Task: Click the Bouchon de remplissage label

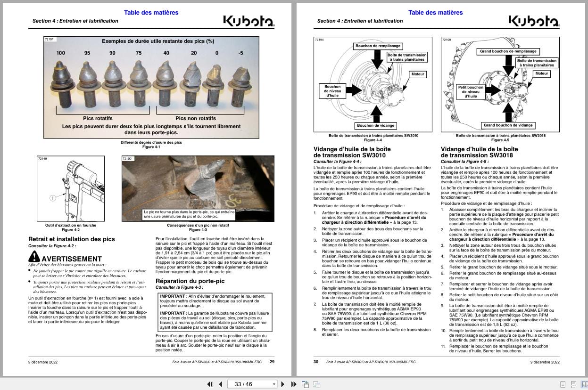Action: pos(378,46)
